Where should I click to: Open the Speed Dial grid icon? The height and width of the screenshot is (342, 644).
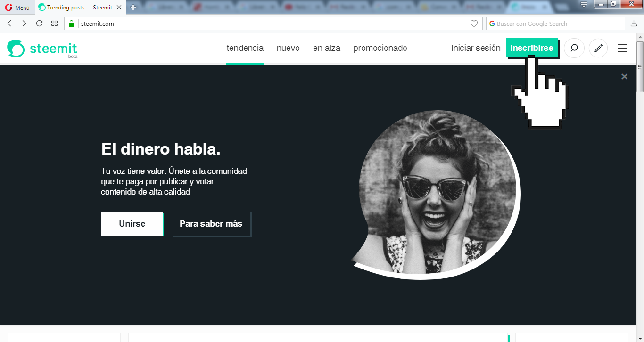55,24
